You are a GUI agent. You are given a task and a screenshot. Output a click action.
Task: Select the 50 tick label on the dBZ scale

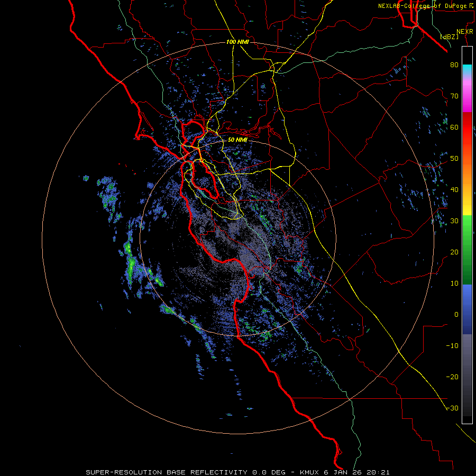click(x=454, y=159)
